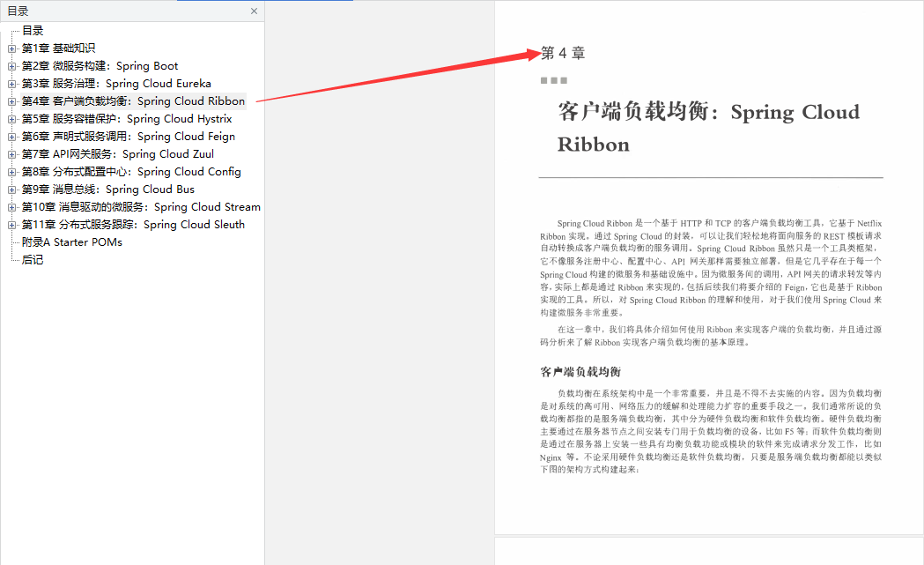Go to 第3章 服务治理: Spring Cloud Eureka

coord(116,84)
